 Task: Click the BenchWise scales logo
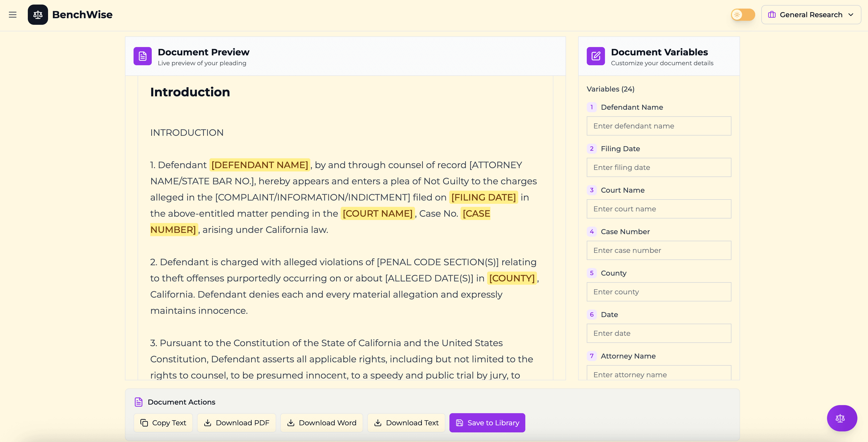[x=38, y=14]
